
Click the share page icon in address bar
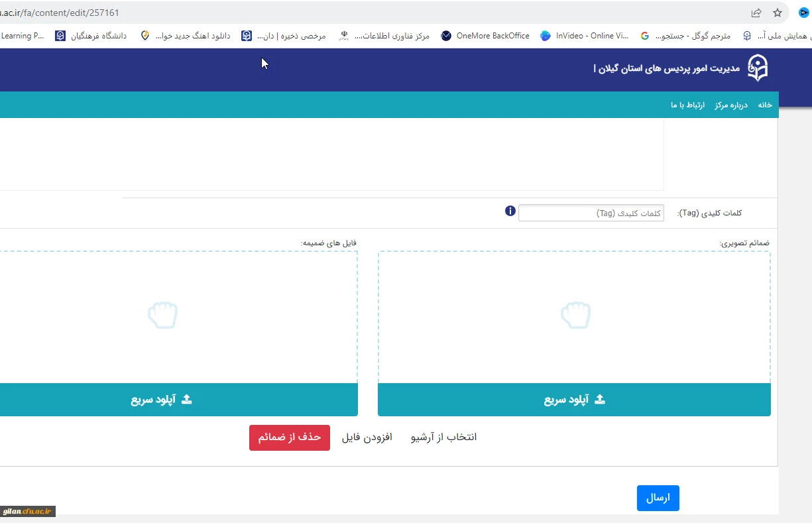click(x=756, y=13)
